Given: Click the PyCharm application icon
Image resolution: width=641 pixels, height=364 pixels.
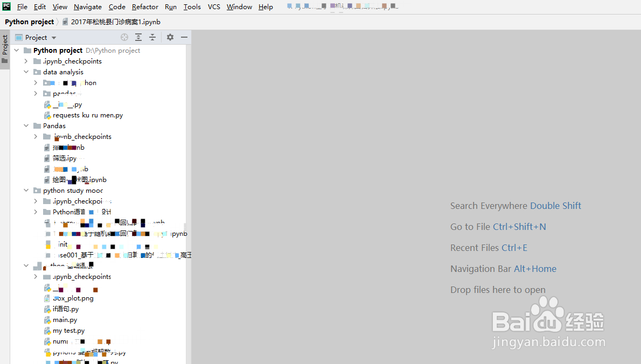Looking at the screenshot, I should (6, 6).
